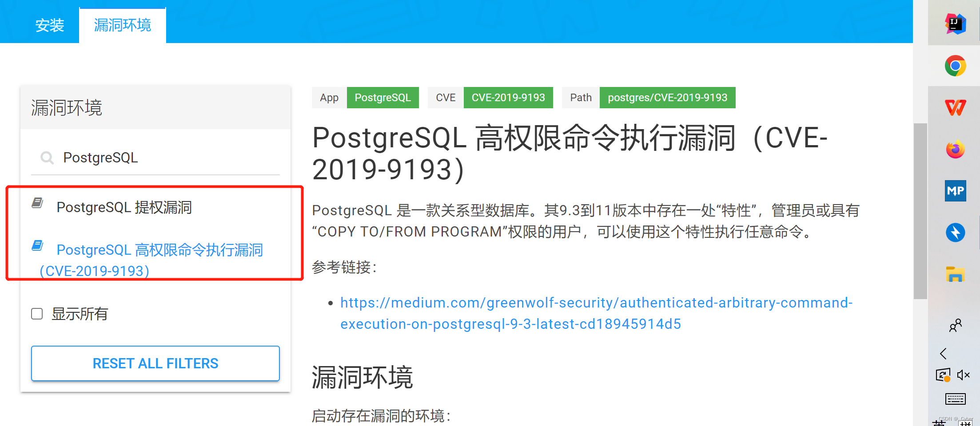Open Google Chrome taskbar icon
Screen dimensions: 980x426
click(955, 66)
